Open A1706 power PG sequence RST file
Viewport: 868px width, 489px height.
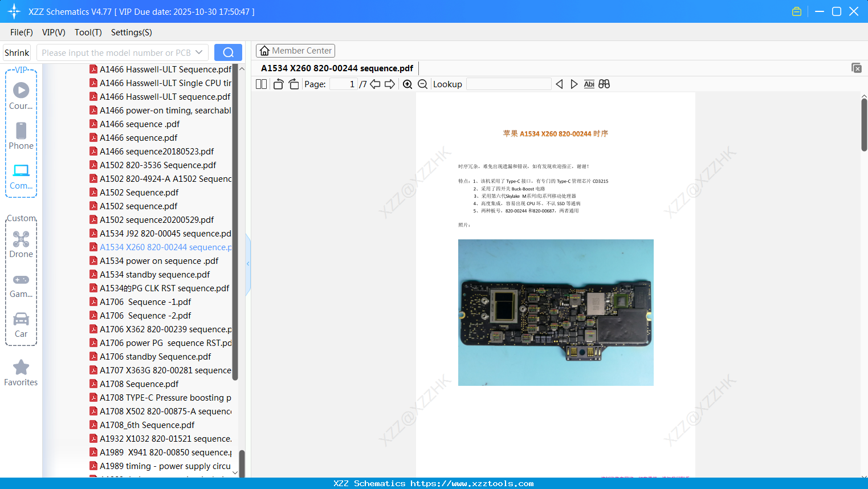[x=165, y=343]
